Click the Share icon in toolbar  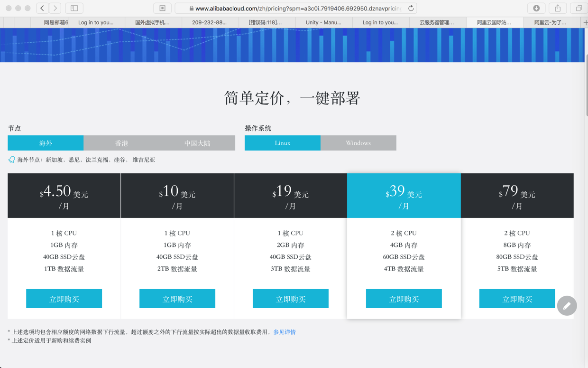coord(558,8)
